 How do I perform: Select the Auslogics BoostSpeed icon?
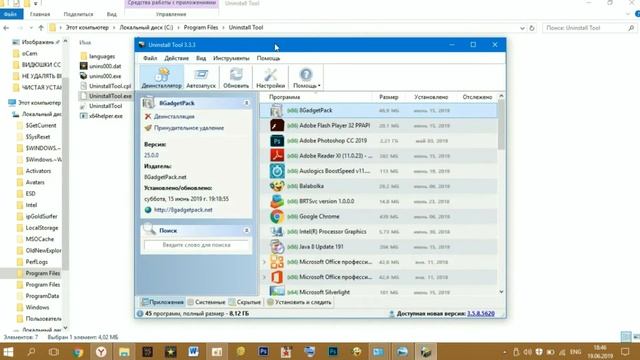(x=277, y=171)
